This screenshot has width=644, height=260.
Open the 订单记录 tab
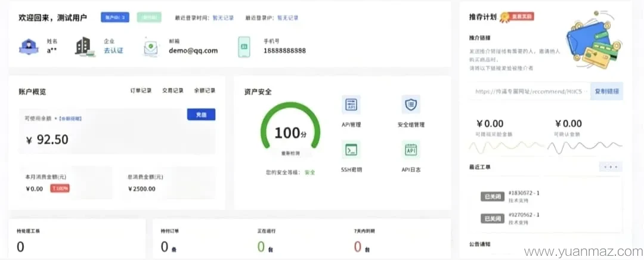point(141,91)
